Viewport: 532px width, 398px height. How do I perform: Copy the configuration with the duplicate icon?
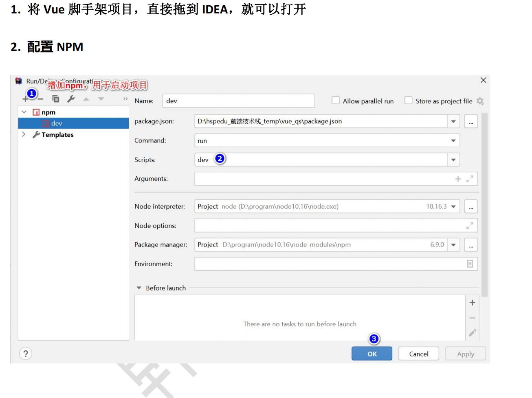coord(56,98)
